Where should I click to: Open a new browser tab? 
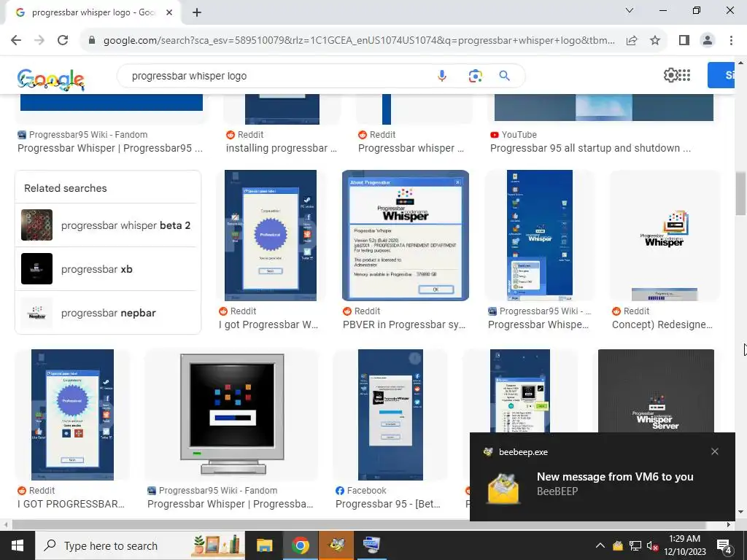(x=197, y=12)
